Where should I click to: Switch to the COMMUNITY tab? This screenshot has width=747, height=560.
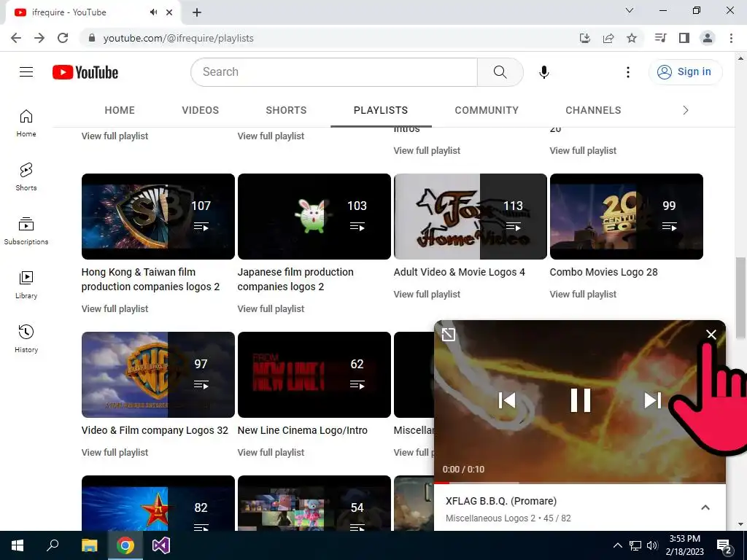coord(487,111)
